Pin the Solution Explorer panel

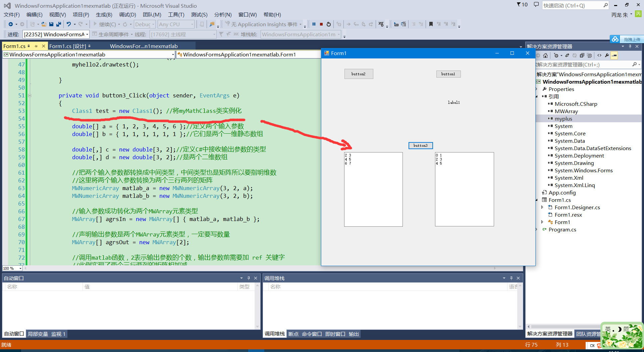(630, 46)
